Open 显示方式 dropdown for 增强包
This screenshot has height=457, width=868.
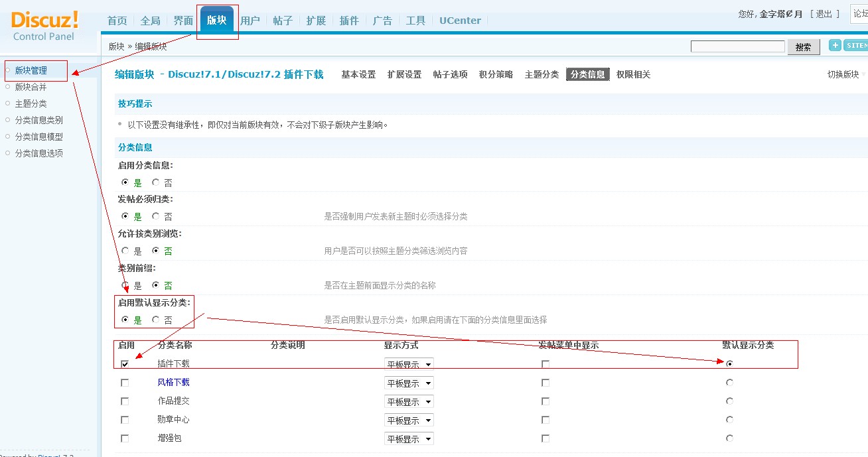[409, 438]
